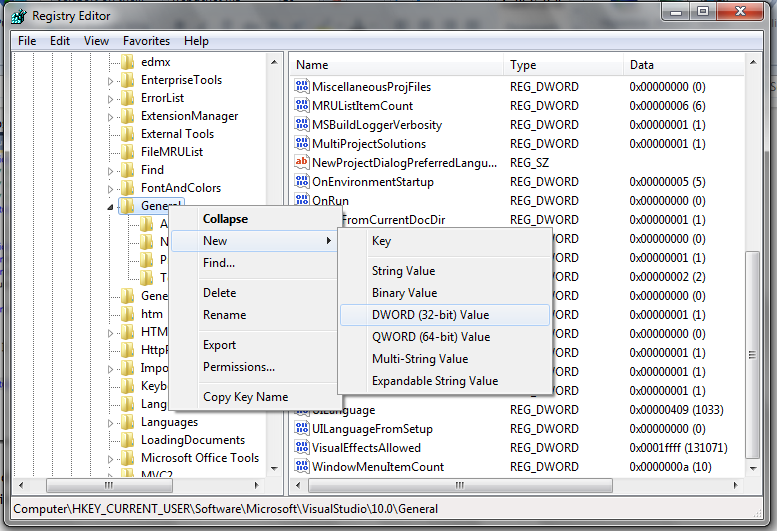Choose Delete in context menu
Image resolution: width=777 pixels, height=531 pixels.
coord(254,293)
